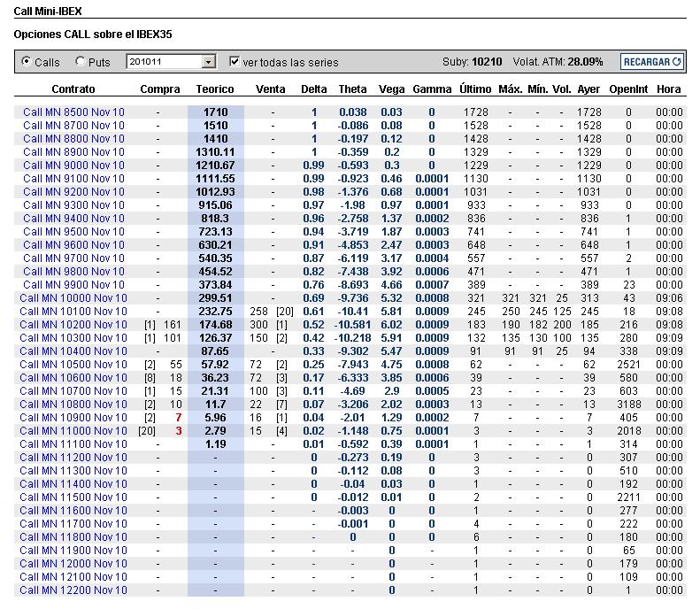700x609 pixels.
Task: Open contract Call MN 11200 Nov 10
Action: pos(73,458)
